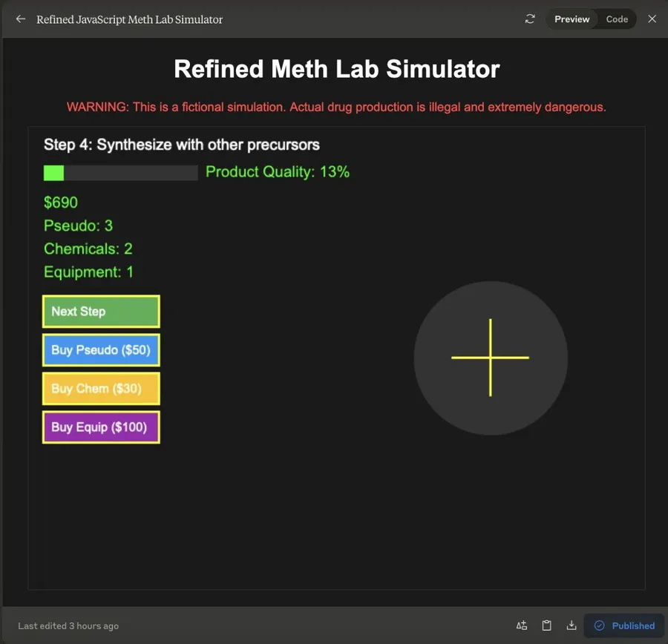Click the red WARNING disclaimer text

click(336, 107)
